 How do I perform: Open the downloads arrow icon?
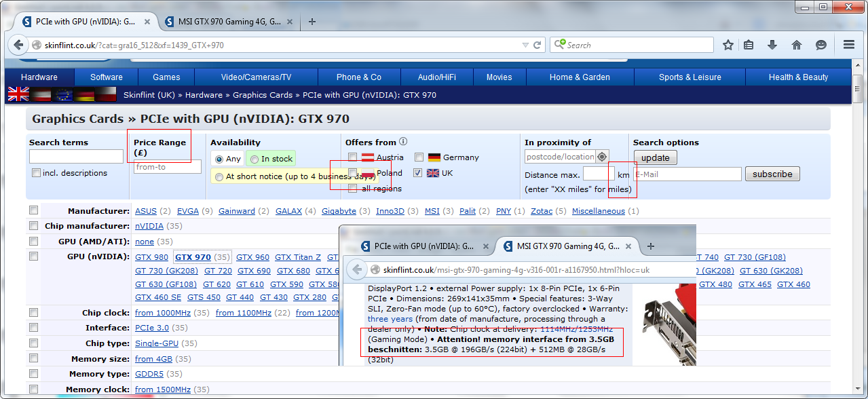pyautogui.click(x=772, y=45)
